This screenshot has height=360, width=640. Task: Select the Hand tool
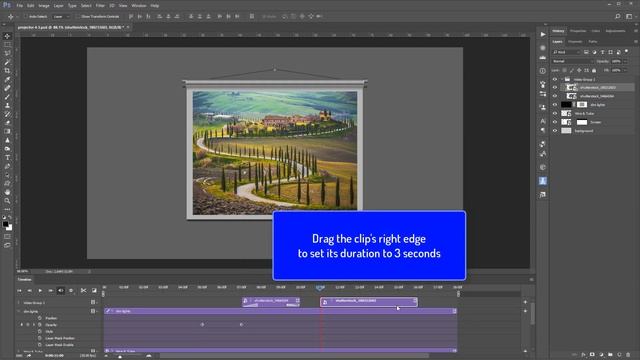7,192
